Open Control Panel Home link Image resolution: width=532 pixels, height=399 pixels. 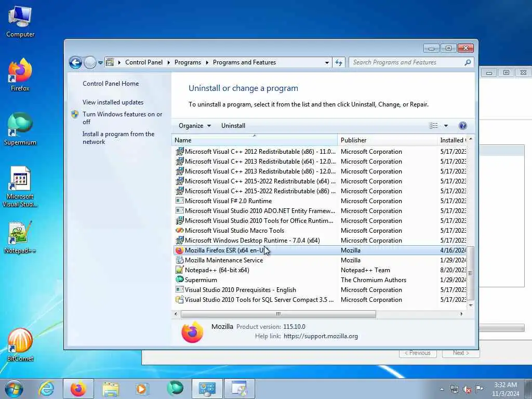tap(111, 84)
